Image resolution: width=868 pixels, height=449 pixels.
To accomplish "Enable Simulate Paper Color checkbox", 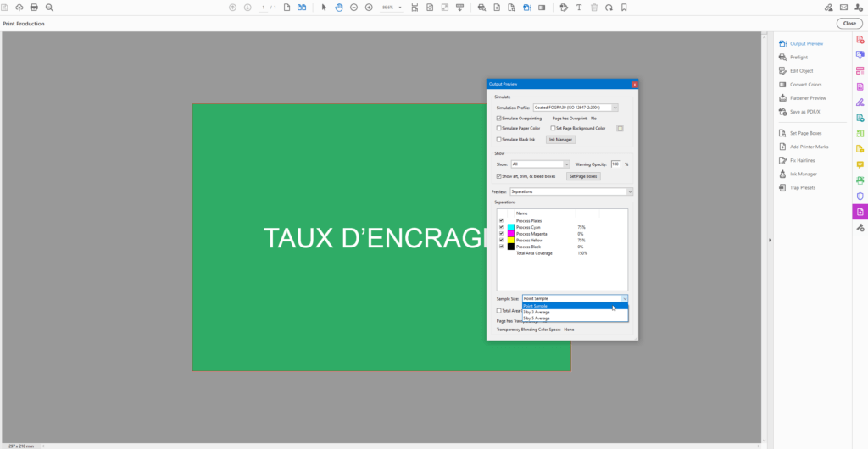I will pos(498,128).
